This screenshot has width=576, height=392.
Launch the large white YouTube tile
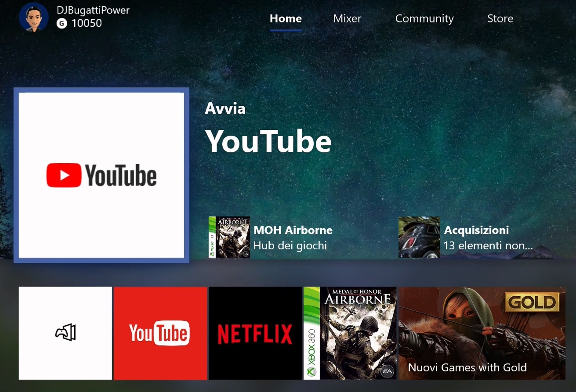point(101,175)
